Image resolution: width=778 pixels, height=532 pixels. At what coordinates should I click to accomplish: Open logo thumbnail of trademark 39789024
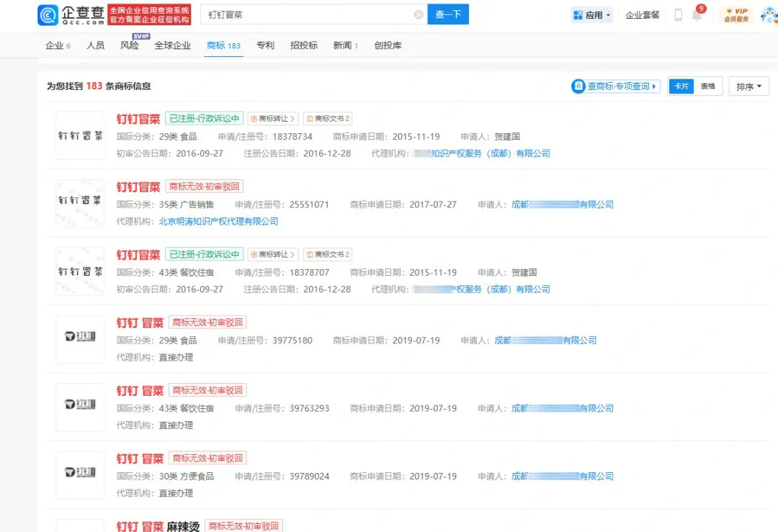click(80, 475)
